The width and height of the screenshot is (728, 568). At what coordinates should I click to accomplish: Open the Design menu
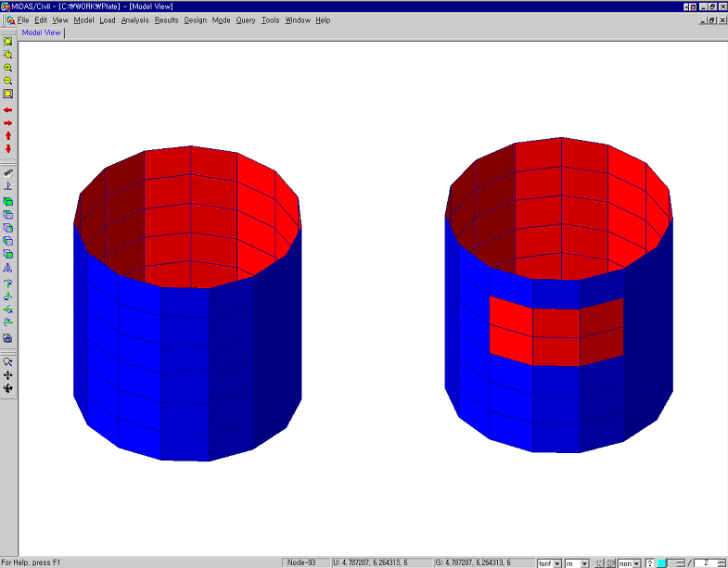[x=196, y=19]
